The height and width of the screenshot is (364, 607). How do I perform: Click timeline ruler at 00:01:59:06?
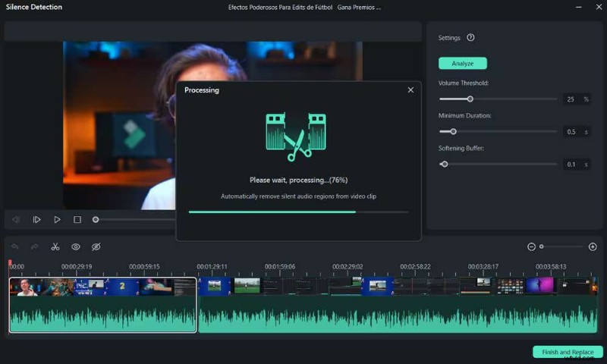(280, 266)
